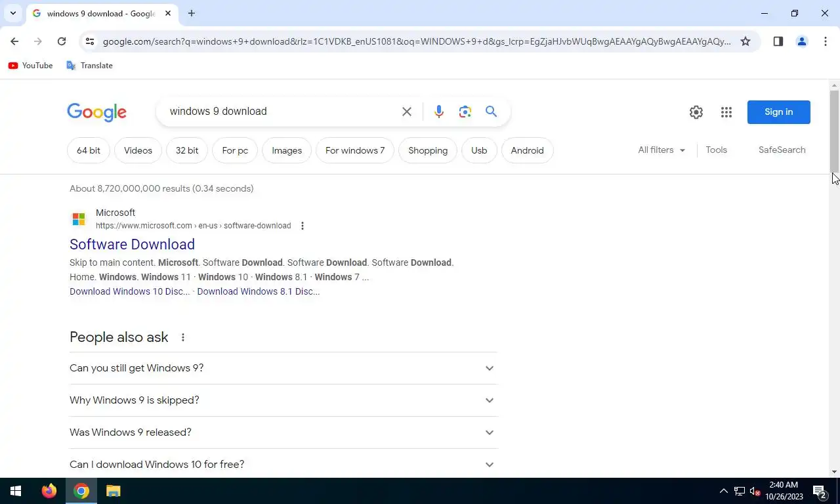Open SafeSearch settings
The height and width of the screenshot is (504, 840).
[782, 150]
